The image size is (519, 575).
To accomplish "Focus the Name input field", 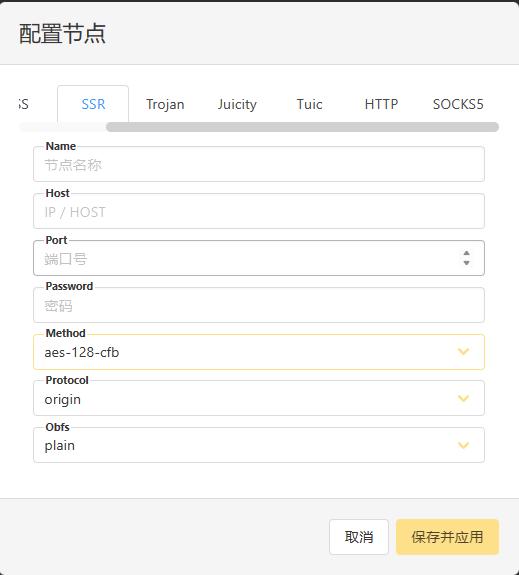I will tap(259, 164).
